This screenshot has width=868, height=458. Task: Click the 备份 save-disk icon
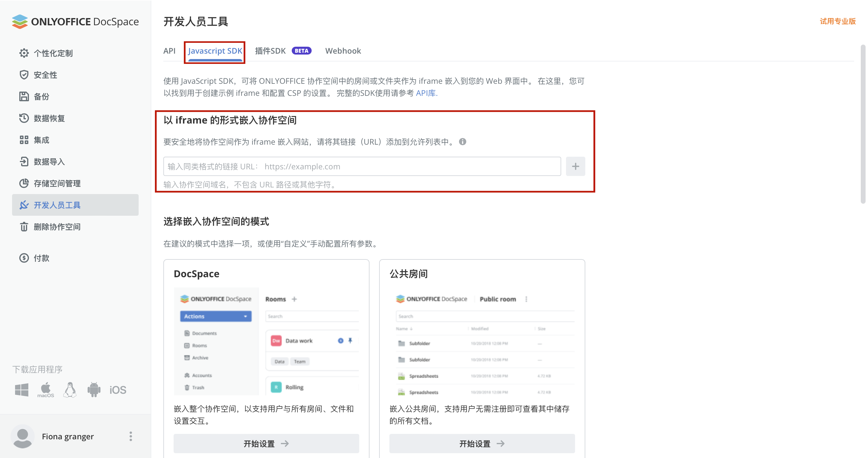pos(24,97)
